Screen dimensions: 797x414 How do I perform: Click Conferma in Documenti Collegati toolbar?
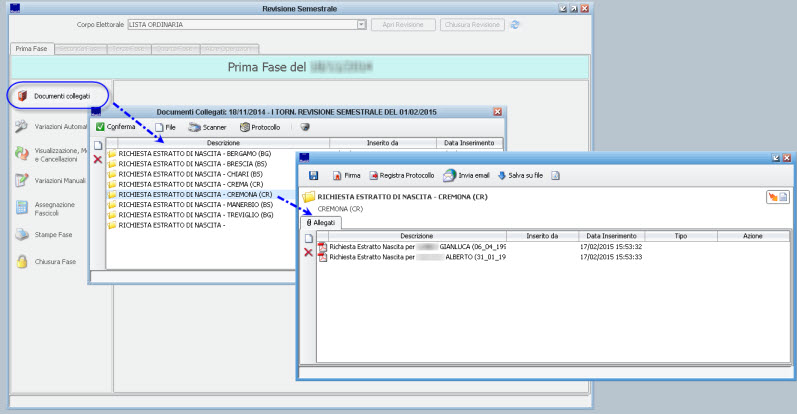click(115, 127)
